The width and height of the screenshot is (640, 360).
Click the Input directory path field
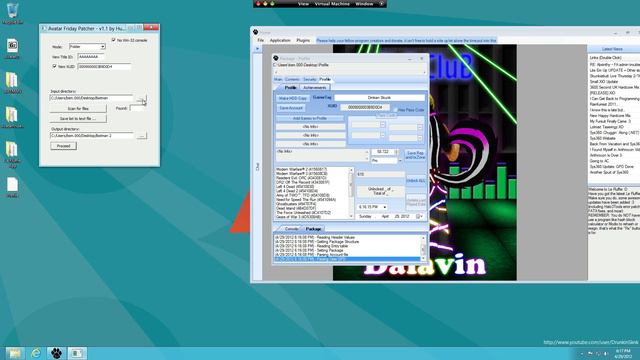coord(91,98)
